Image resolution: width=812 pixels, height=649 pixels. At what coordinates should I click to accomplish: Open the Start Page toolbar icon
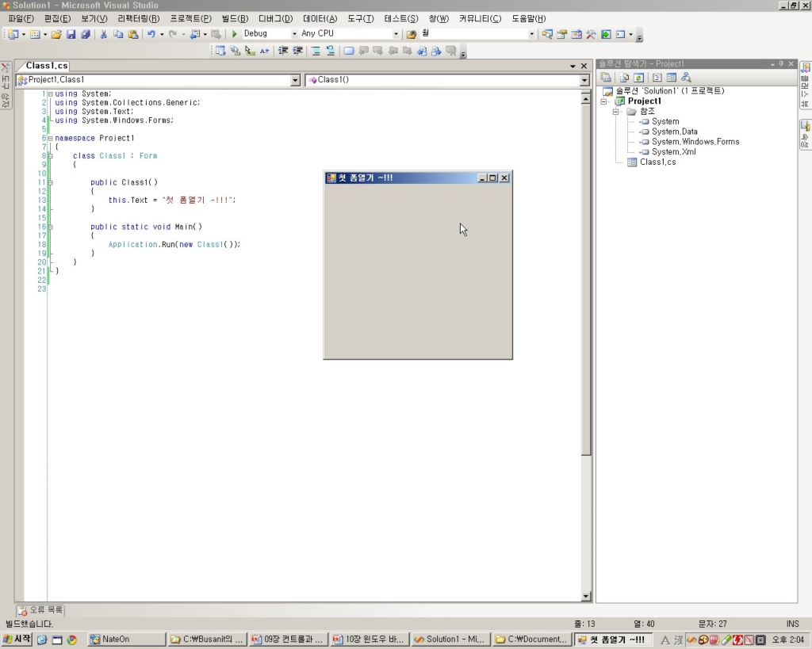606,34
